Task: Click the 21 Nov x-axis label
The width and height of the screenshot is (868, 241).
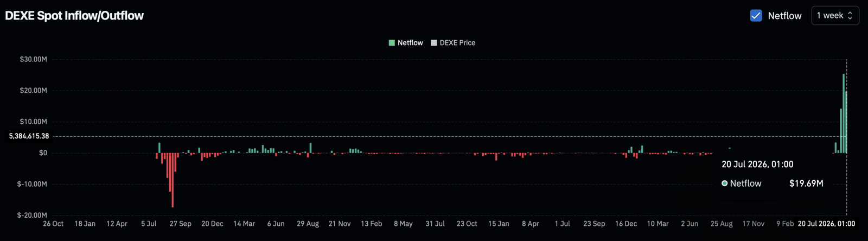Action: click(x=340, y=224)
